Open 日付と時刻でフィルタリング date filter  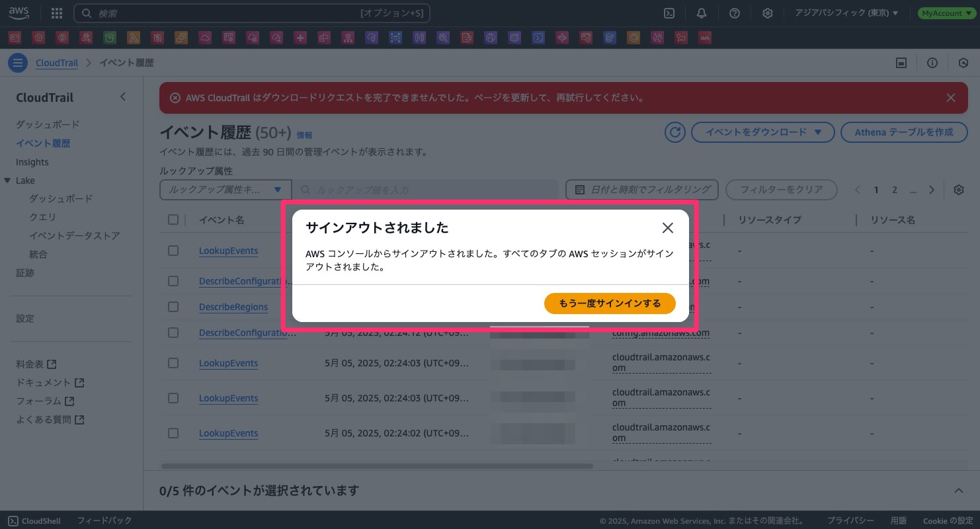[x=642, y=190]
